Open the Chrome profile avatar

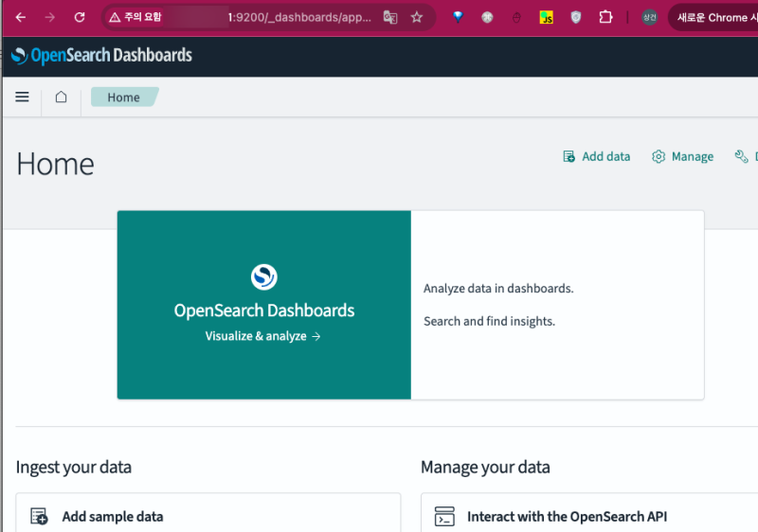tap(649, 17)
